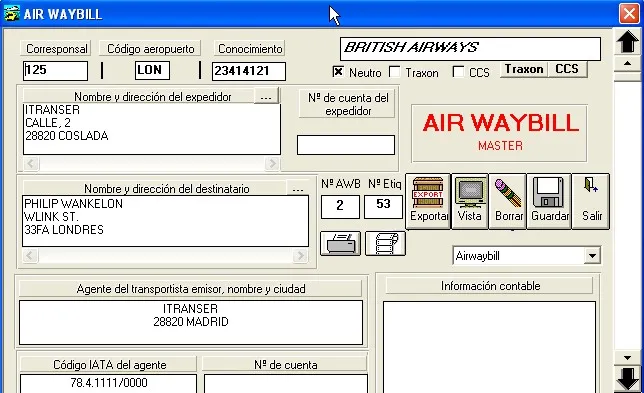Screen dimensions: 644x393
Task: Click Corresponsal field containing 125
Action: [x=55, y=71]
